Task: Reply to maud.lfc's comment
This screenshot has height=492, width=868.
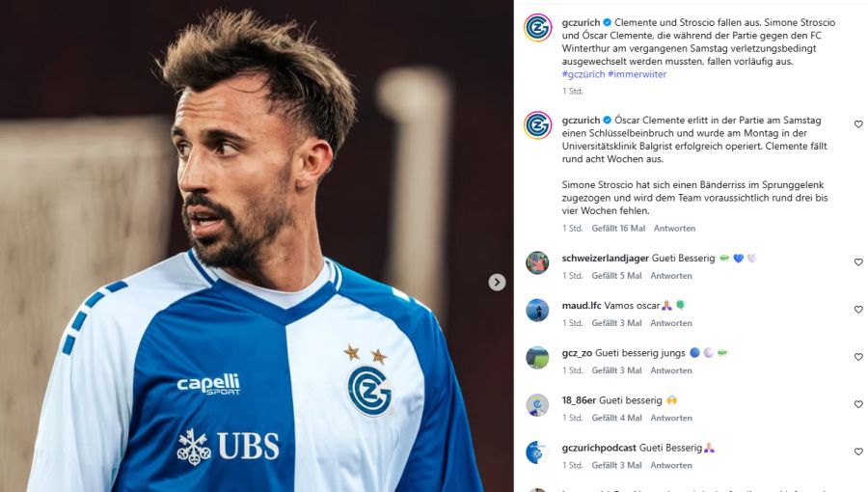Action: point(671,323)
